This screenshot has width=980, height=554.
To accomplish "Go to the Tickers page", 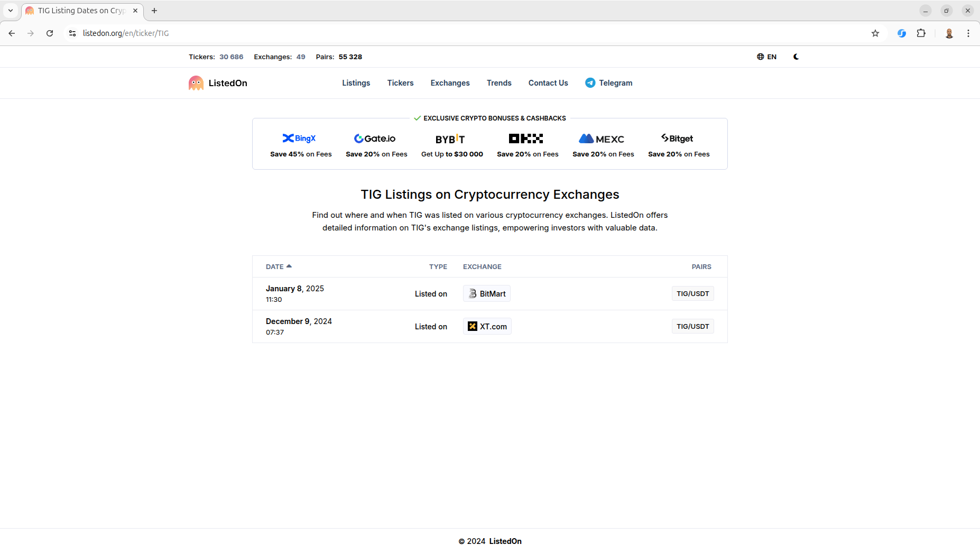I will click(400, 83).
